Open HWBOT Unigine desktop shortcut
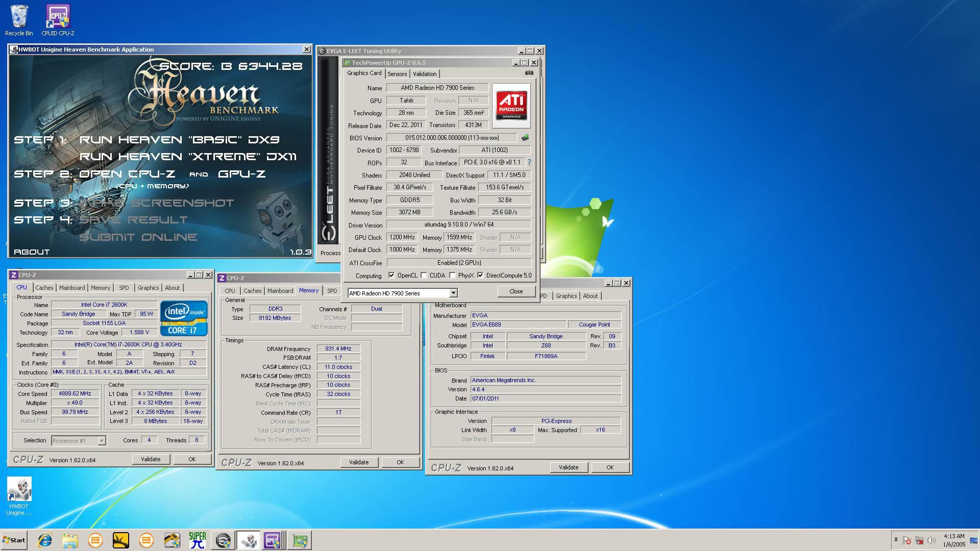This screenshot has width=980, height=551. 19,496
